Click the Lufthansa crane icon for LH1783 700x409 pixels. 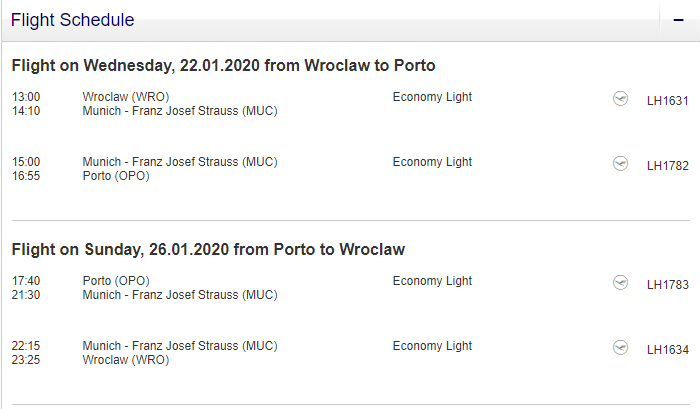pyautogui.click(x=621, y=283)
